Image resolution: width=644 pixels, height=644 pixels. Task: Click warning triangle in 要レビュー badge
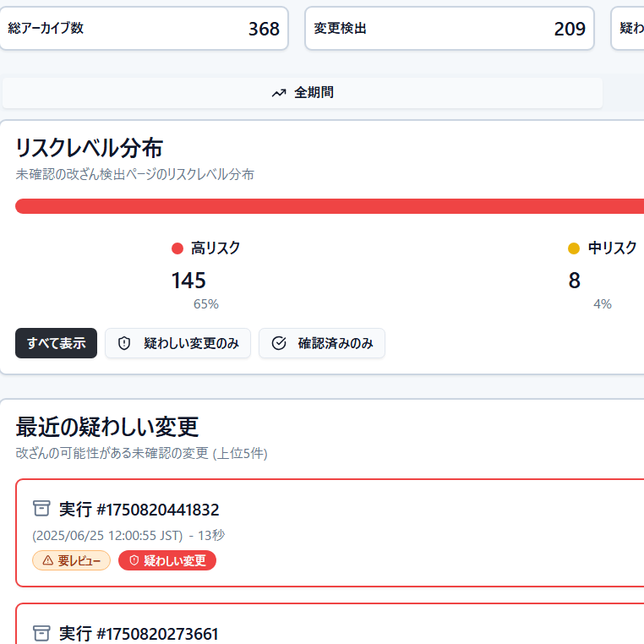click(47, 560)
